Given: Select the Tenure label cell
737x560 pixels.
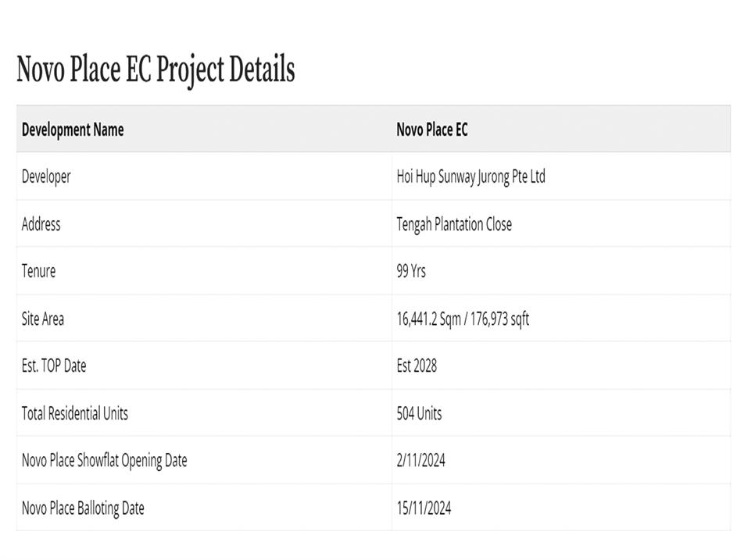Looking at the screenshot, I should point(38,271).
